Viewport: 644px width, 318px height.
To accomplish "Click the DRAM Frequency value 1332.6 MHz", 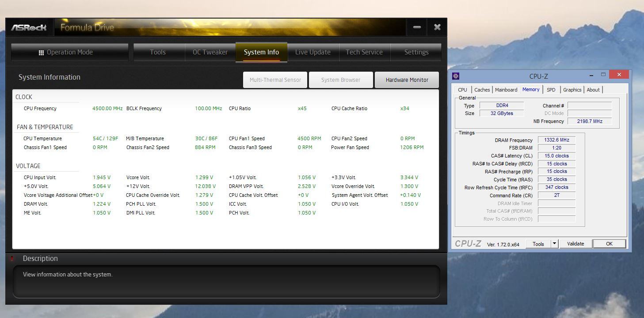I will (556, 140).
